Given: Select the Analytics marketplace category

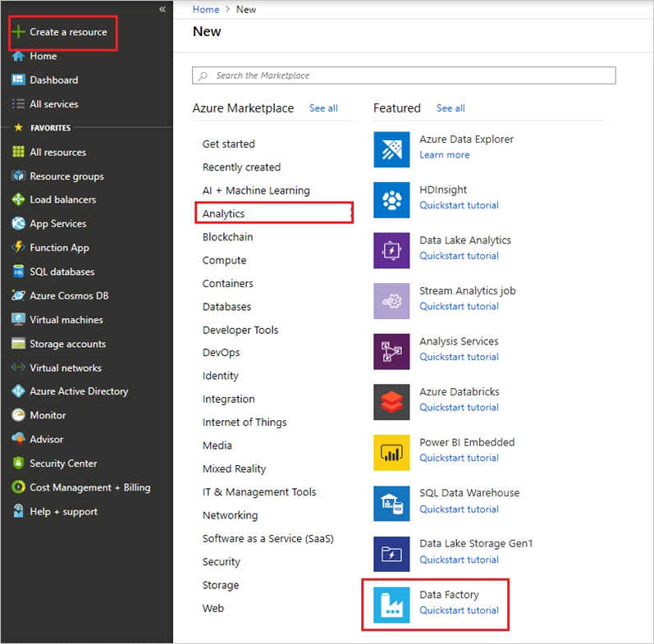Looking at the screenshot, I should tap(274, 213).
